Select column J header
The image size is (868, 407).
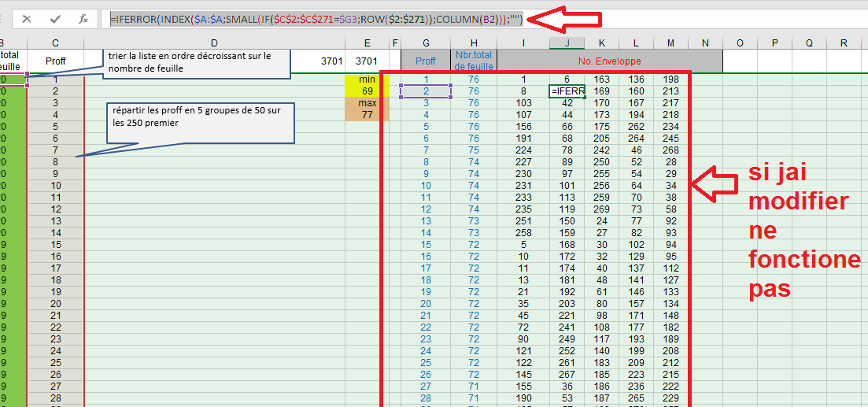click(x=567, y=43)
